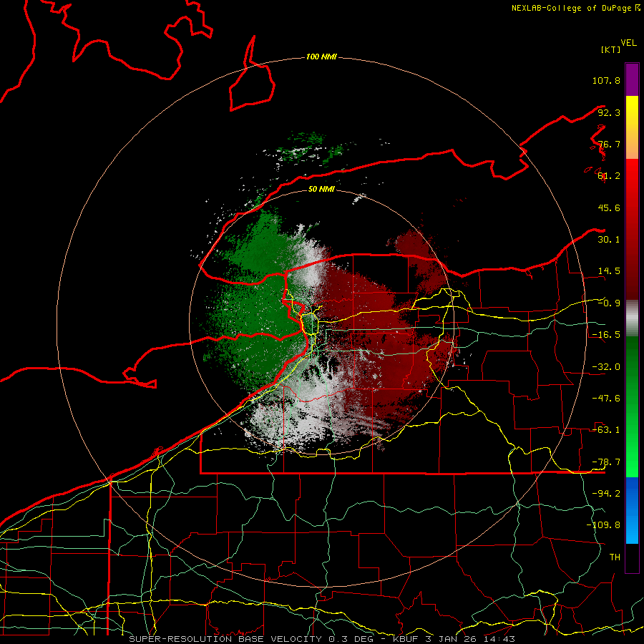Pick the green segment of the color bar
644x644 pixels.
click(632, 406)
